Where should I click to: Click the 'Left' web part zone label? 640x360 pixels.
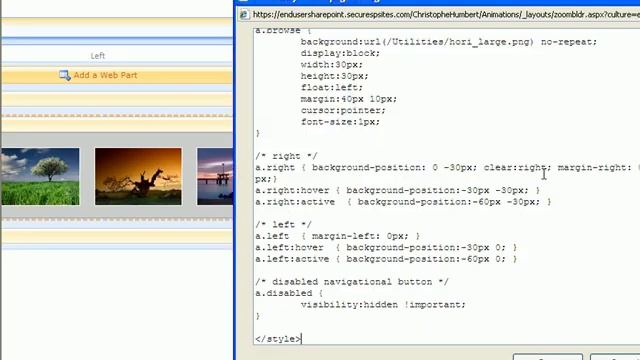coord(98,56)
